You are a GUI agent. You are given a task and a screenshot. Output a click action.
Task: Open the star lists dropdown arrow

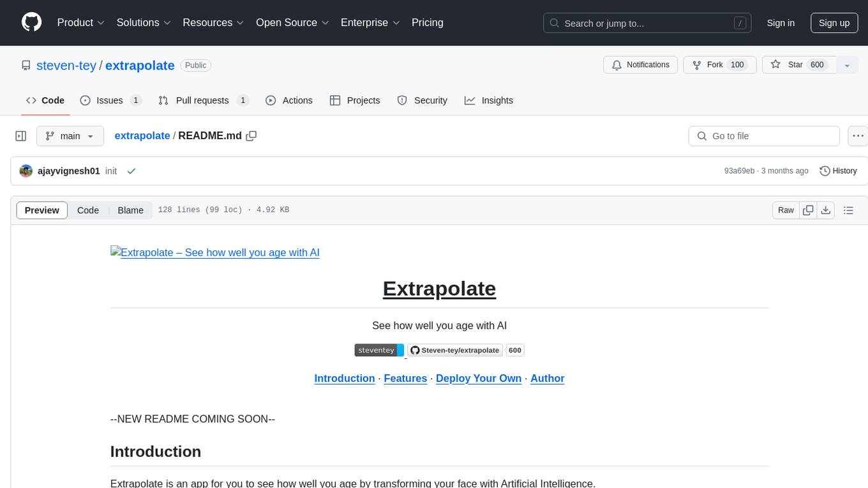[847, 65]
